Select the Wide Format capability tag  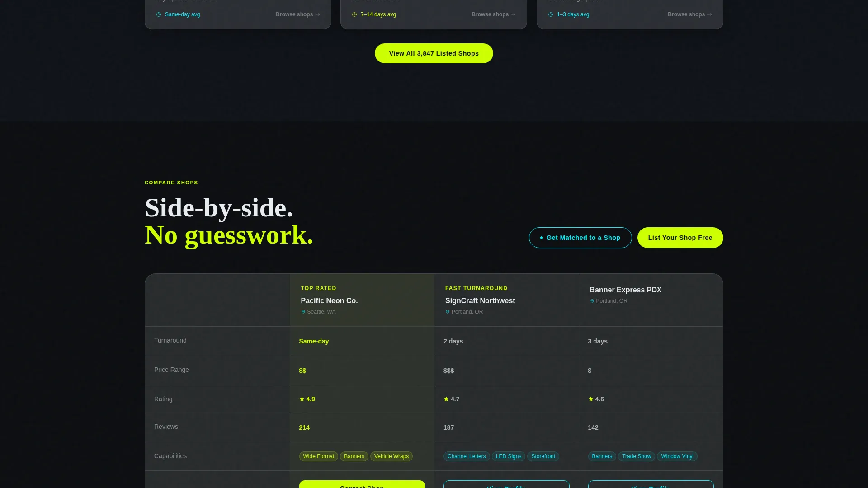click(x=319, y=456)
